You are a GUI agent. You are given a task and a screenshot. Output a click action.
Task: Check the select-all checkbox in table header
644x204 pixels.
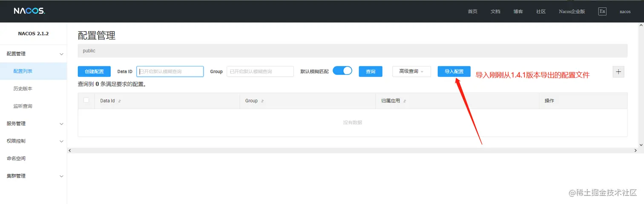tap(86, 100)
